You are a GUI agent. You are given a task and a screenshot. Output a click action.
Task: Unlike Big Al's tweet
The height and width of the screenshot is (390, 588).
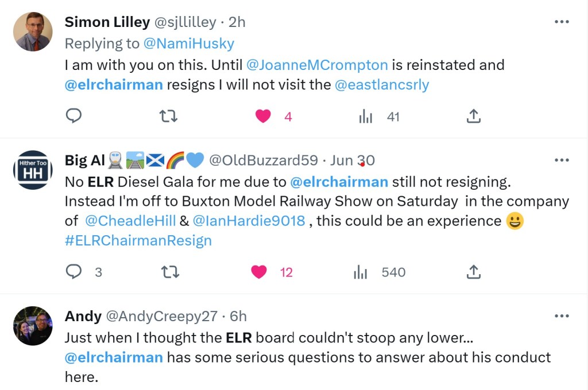click(260, 272)
